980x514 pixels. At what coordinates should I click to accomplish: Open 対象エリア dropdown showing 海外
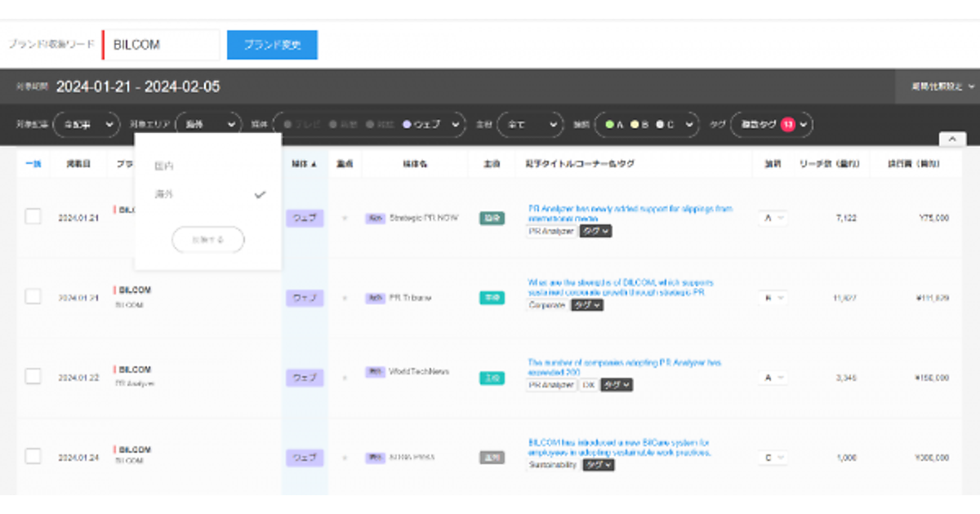point(208,124)
